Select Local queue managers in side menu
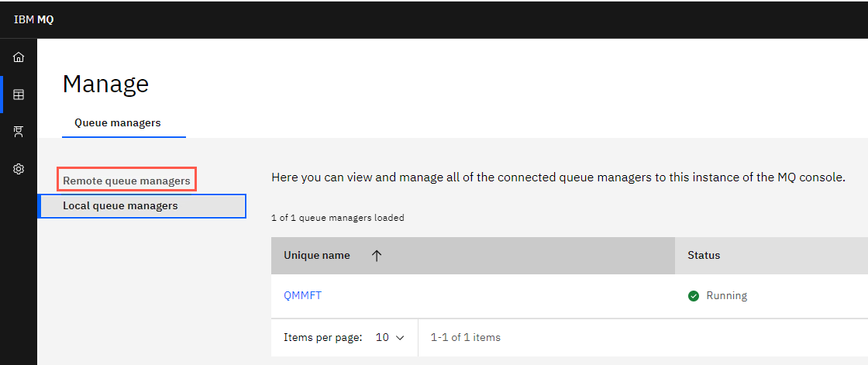Screen dimensions: 868x365 142,206
